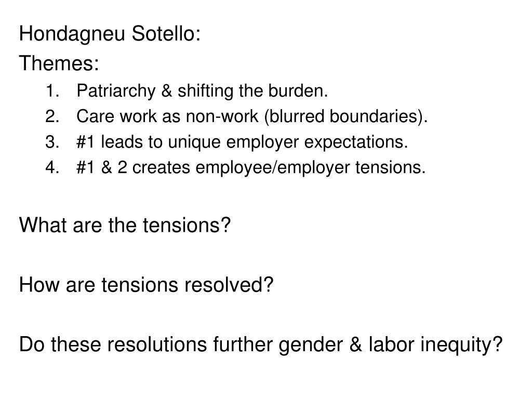Click the list number '4.'
Viewport: 532px width, 399px height.
(x=52, y=167)
